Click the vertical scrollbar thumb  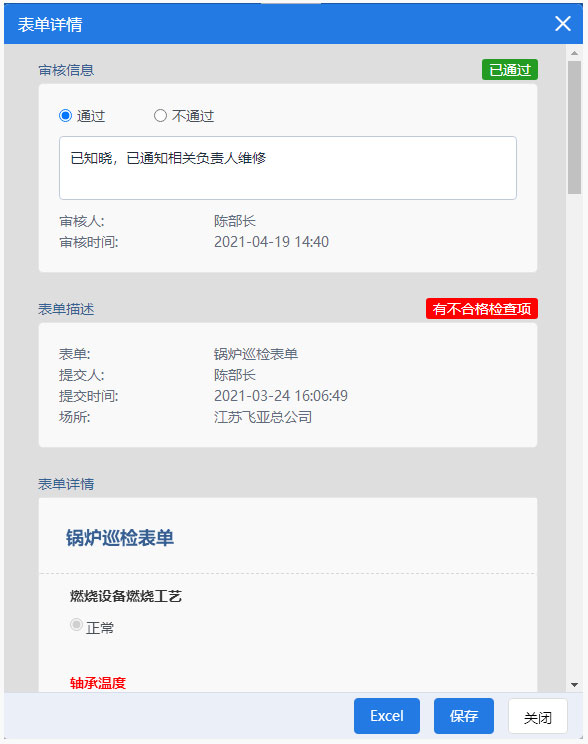pos(575,127)
